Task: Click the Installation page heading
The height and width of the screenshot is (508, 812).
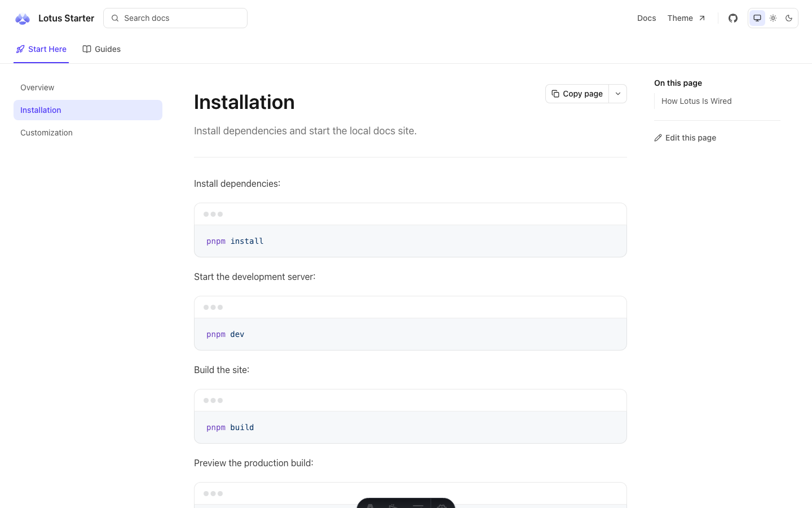Action: pos(244,102)
